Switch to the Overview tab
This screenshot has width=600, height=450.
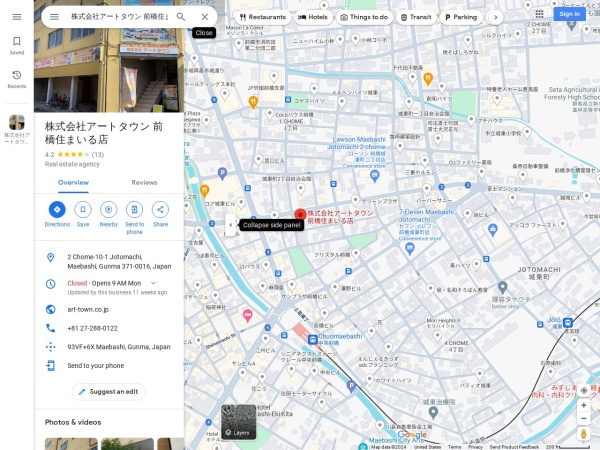coord(73,183)
